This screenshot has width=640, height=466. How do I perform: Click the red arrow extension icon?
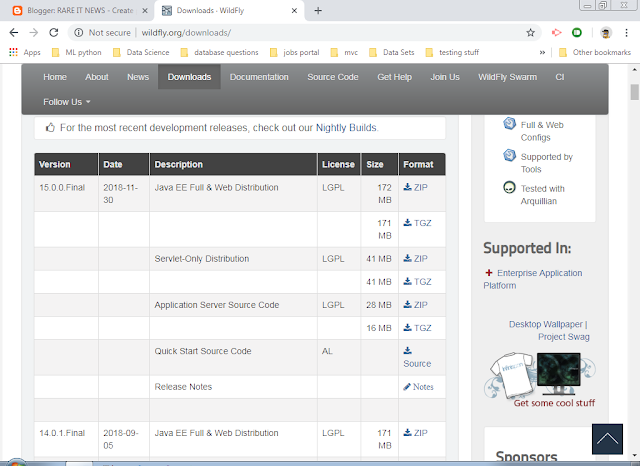(x=556, y=33)
